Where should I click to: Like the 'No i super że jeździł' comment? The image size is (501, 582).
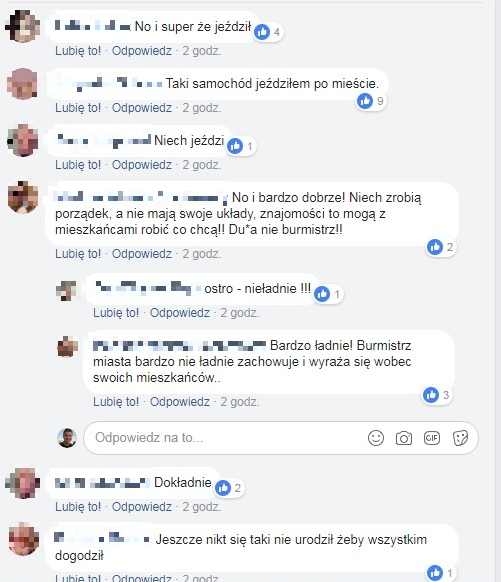(x=78, y=51)
